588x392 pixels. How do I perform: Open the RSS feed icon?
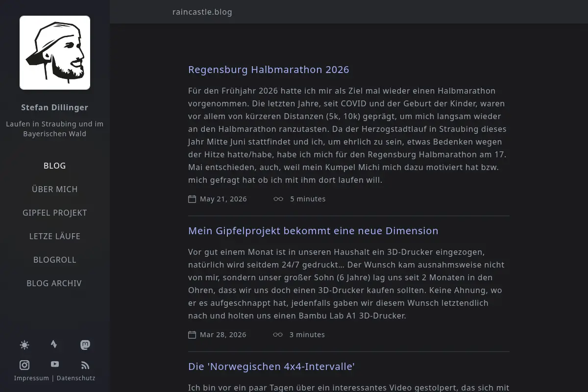point(85,365)
